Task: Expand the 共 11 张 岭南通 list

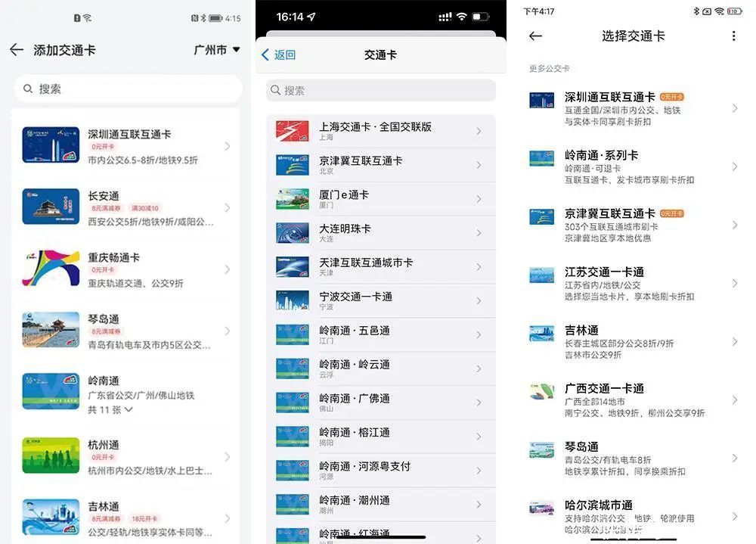Action: tap(110, 410)
